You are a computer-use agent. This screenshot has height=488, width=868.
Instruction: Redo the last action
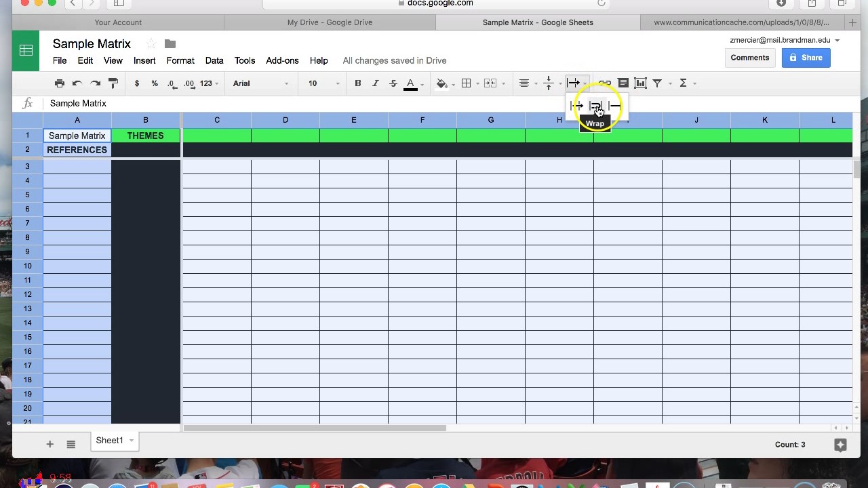pos(96,83)
